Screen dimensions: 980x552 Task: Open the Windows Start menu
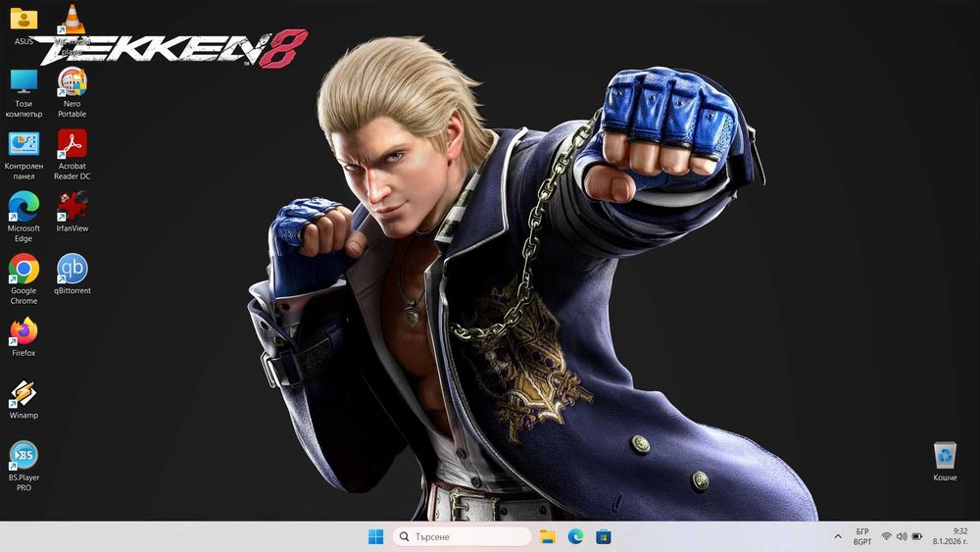tap(375, 536)
